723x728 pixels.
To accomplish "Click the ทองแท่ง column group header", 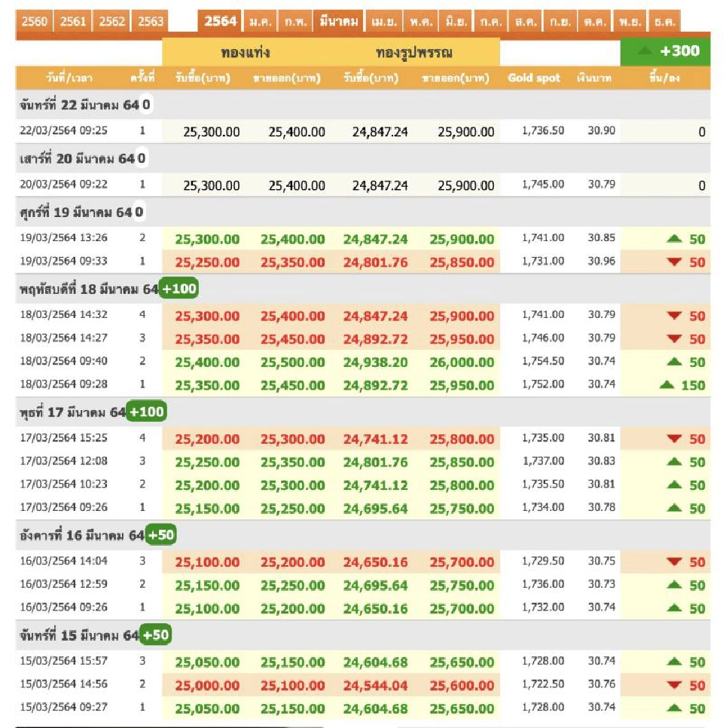I will click(x=246, y=53).
